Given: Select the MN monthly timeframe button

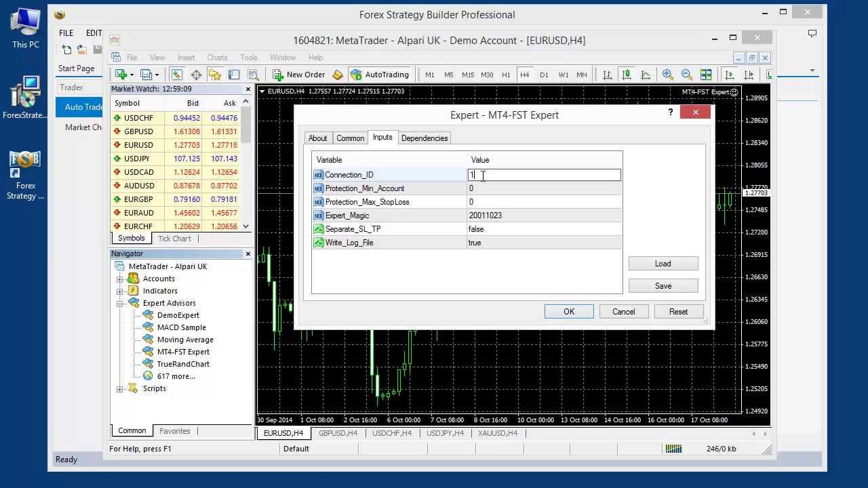Looking at the screenshot, I should point(582,75).
